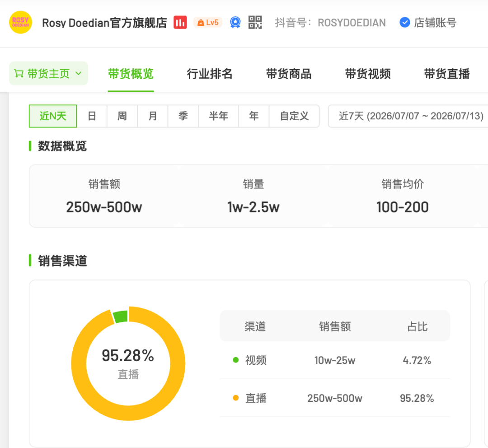Image resolution: width=488 pixels, height=448 pixels.
Task: Switch to the 带货概览 tab
Action: coord(131,74)
